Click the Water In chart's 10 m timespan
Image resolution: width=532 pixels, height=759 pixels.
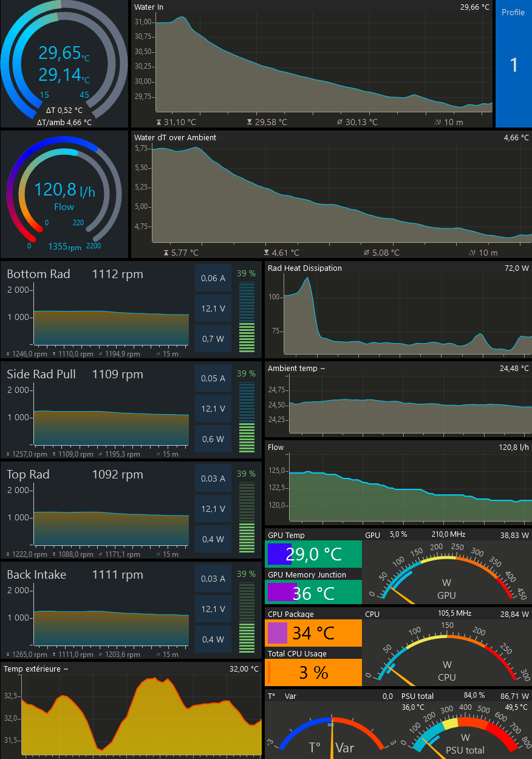pos(454,122)
